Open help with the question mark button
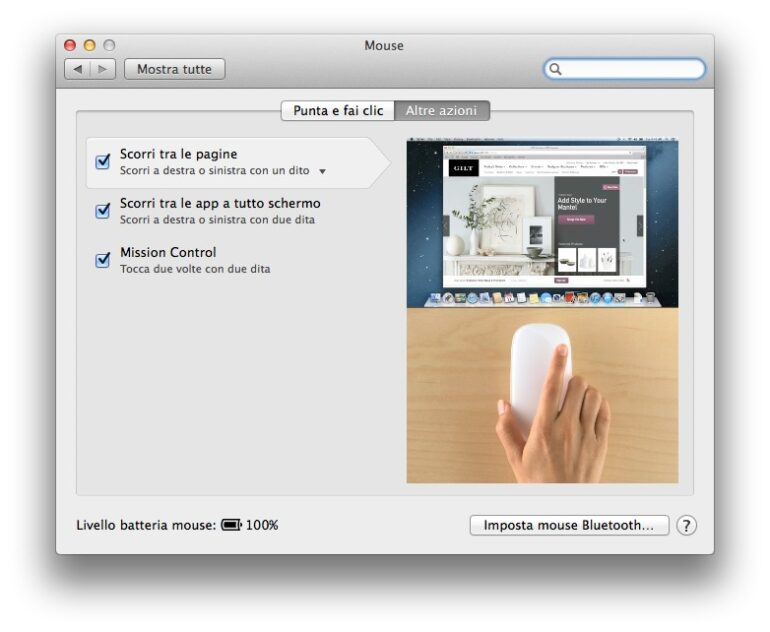770x632 pixels. point(686,525)
